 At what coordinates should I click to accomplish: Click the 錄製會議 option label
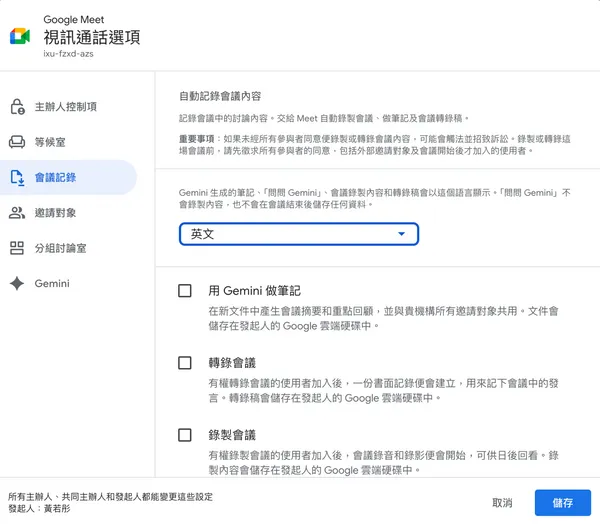click(232, 435)
